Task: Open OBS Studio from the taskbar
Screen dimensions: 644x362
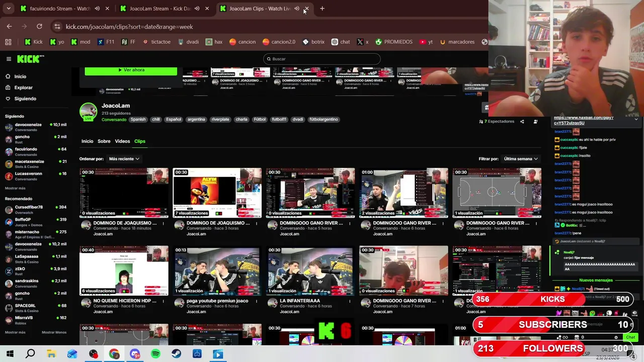Action: pyautogui.click(x=93, y=354)
